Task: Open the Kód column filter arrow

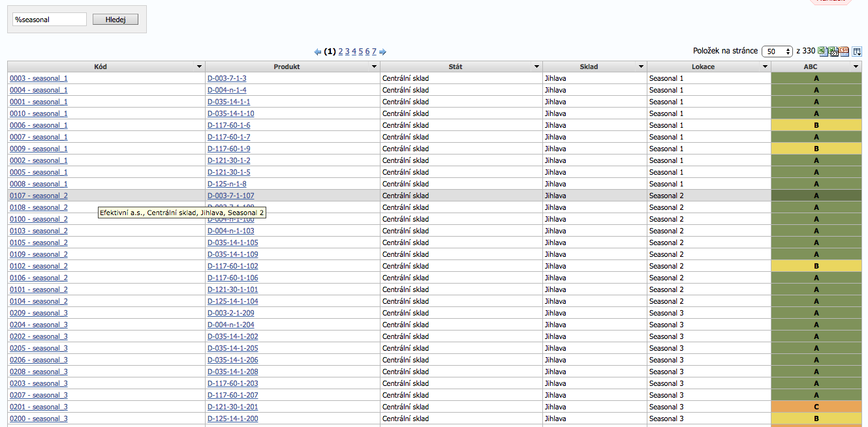Action: (199, 67)
